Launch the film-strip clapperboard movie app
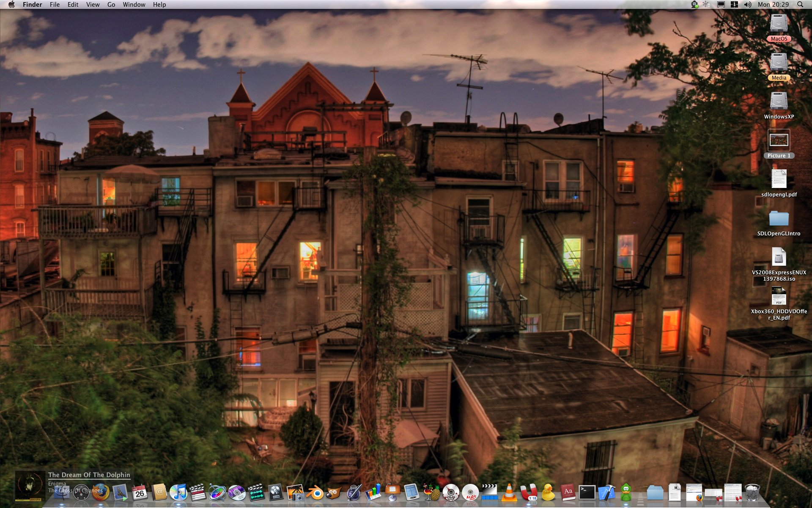This screenshot has width=812, height=508. [x=490, y=493]
